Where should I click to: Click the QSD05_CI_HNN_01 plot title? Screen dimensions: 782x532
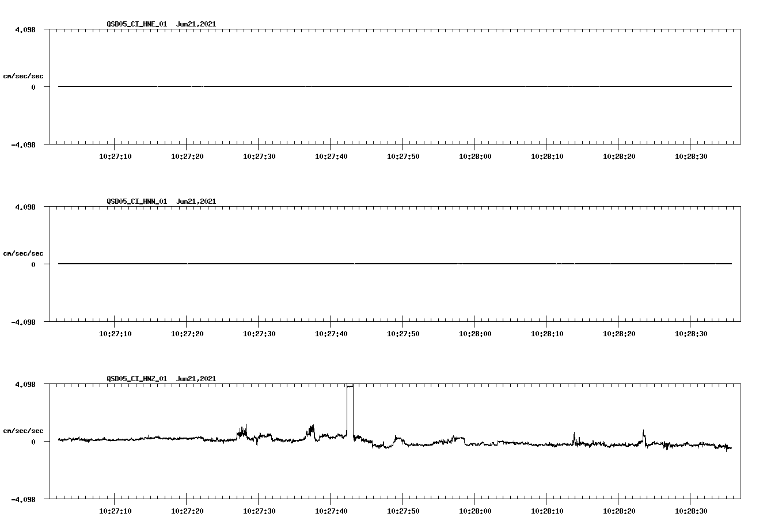click(161, 202)
